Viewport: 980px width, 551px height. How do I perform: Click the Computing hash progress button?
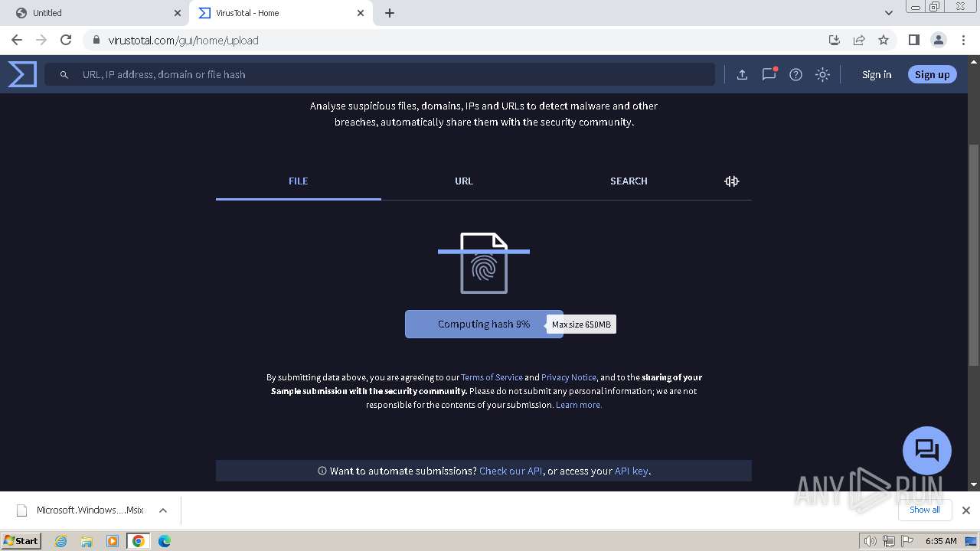[x=484, y=324]
